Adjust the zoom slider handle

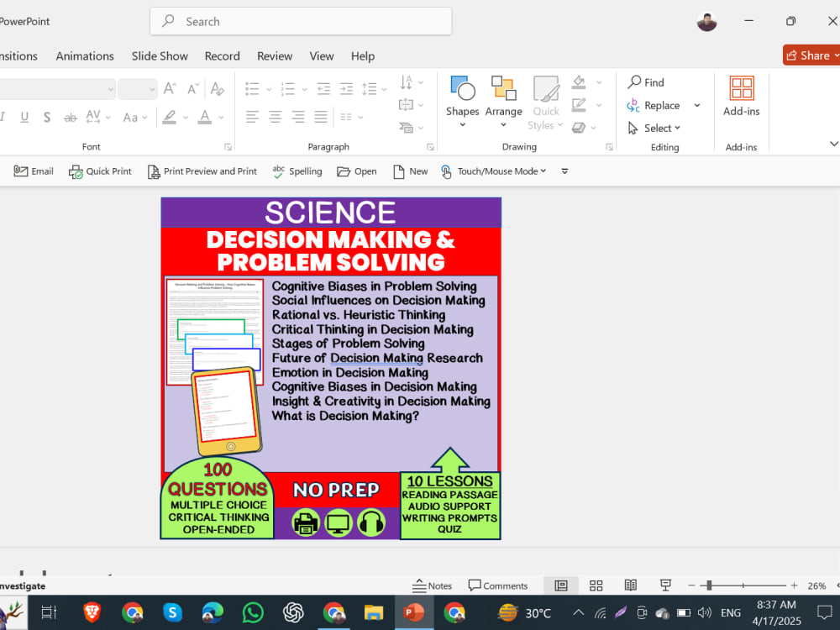coord(709,585)
